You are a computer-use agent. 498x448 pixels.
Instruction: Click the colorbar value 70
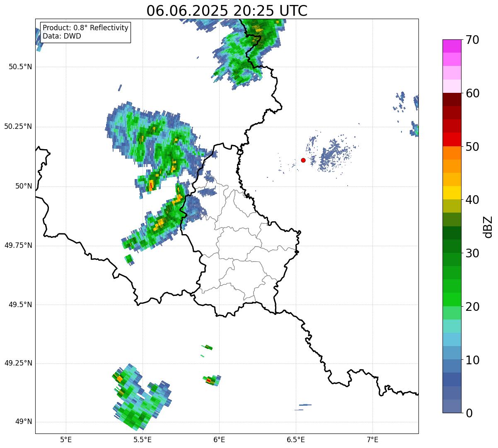(x=473, y=40)
